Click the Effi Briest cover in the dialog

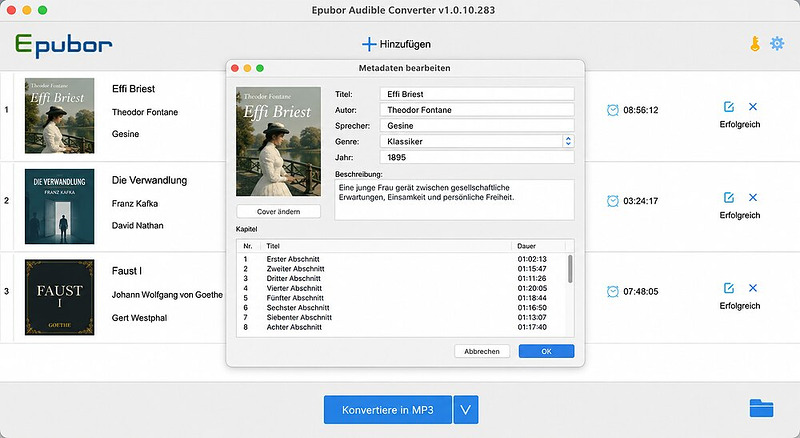(279, 141)
